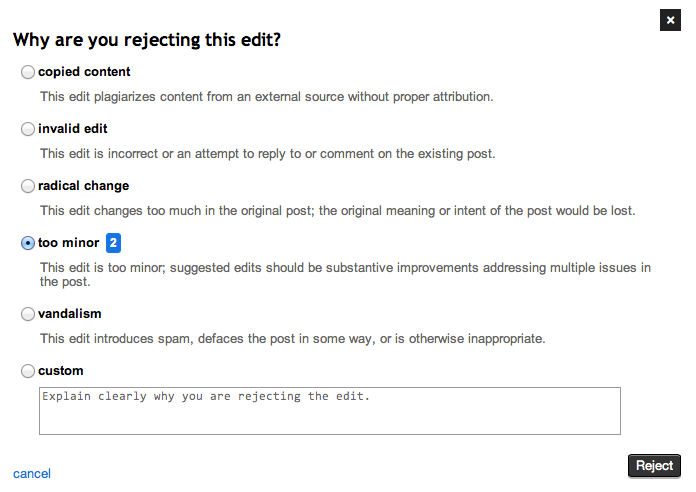Click the 'copied content' label text
696x492 pixels.
[x=84, y=72]
